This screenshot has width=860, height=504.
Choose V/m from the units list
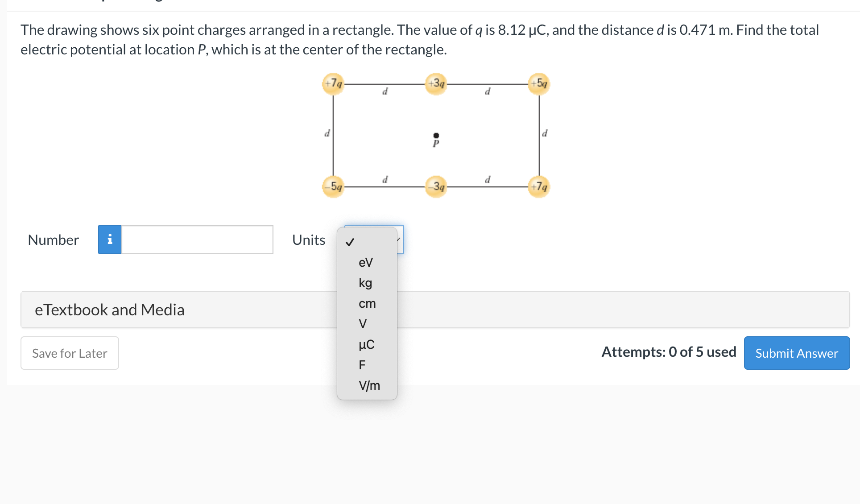click(x=368, y=385)
